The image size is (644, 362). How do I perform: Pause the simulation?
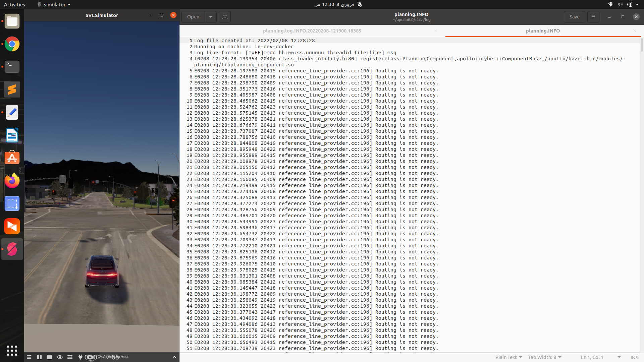(x=40, y=357)
